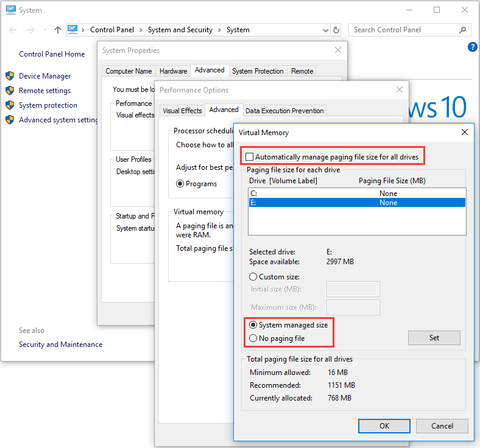Open System protection link
Screen dimensions: 480x448
tap(48, 105)
